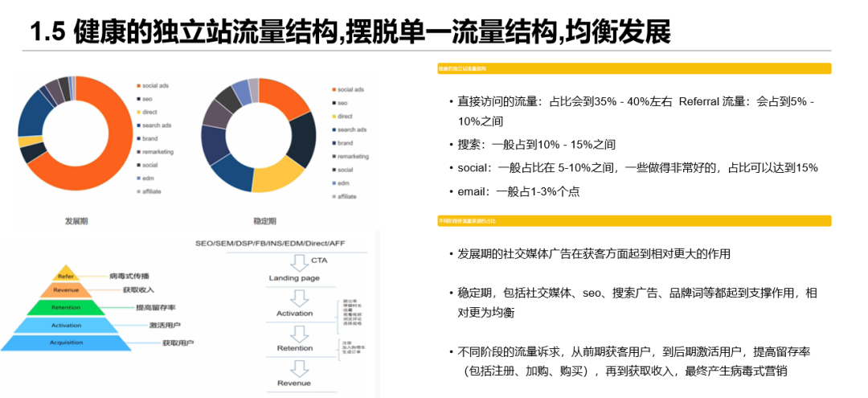
Task: Click the Activation step in the flowchart
Action: pos(294,314)
